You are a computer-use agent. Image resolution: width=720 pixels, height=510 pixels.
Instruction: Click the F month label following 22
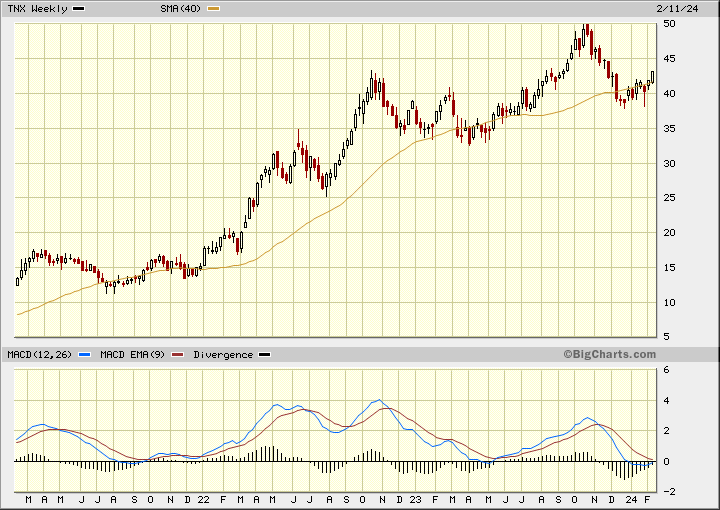point(223,499)
